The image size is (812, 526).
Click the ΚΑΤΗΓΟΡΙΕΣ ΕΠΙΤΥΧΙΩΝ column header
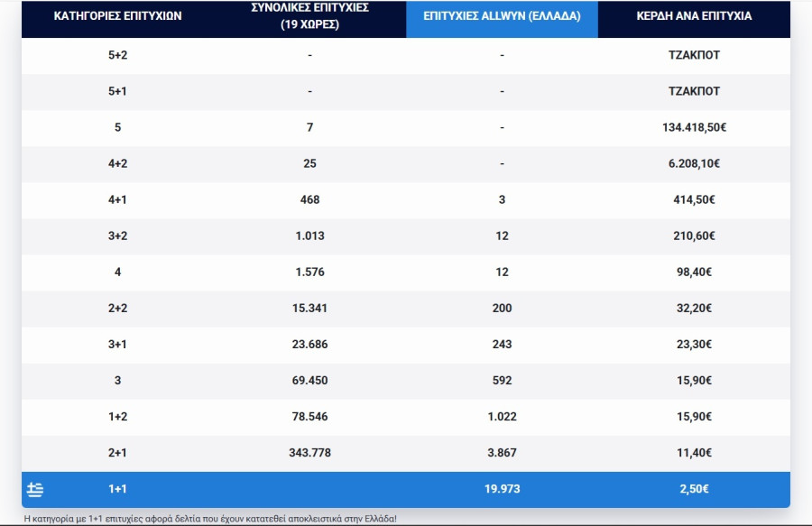[117, 16]
